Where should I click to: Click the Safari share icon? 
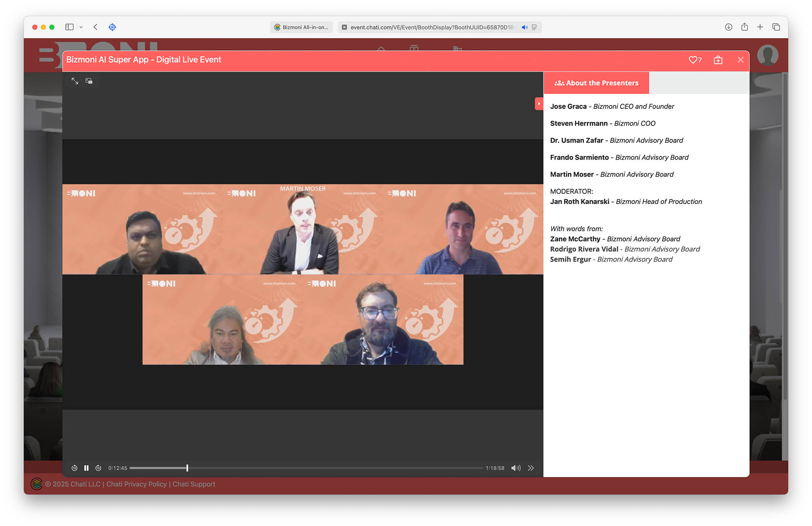(744, 27)
